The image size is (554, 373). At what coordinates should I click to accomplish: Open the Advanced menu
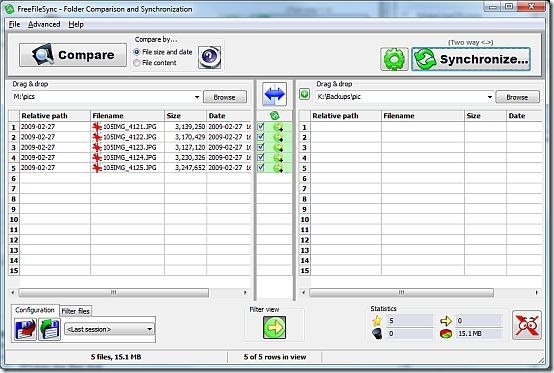tap(44, 24)
